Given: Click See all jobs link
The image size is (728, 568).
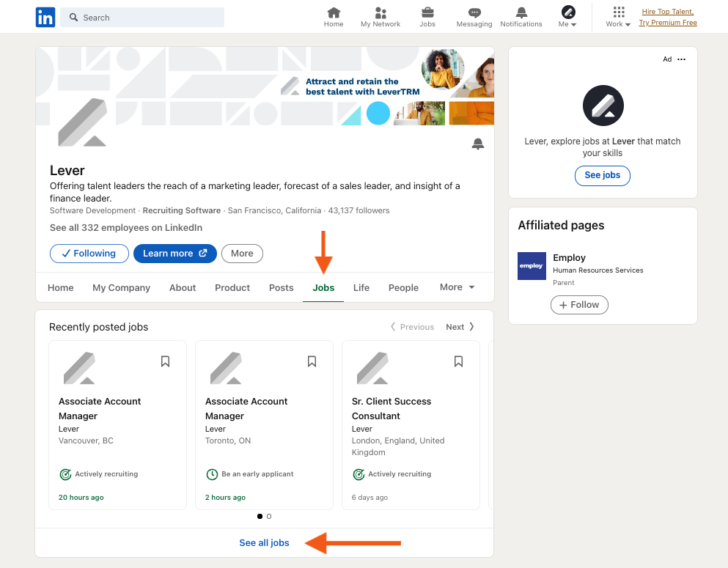Looking at the screenshot, I should pos(264,542).
